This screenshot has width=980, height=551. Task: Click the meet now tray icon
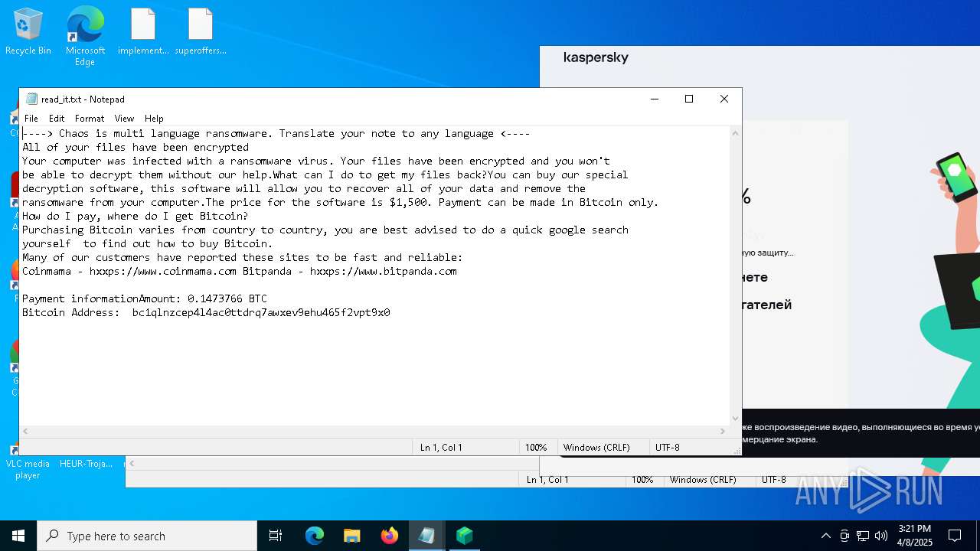[x=844, y=536]
